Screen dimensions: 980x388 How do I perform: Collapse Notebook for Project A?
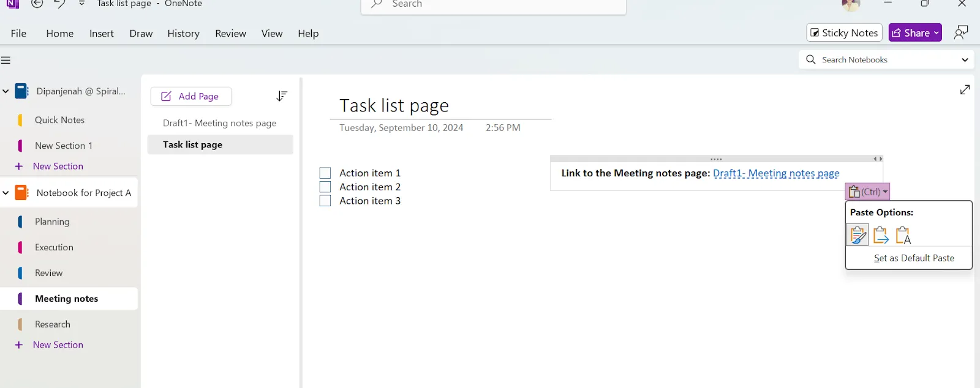point(6,193)
